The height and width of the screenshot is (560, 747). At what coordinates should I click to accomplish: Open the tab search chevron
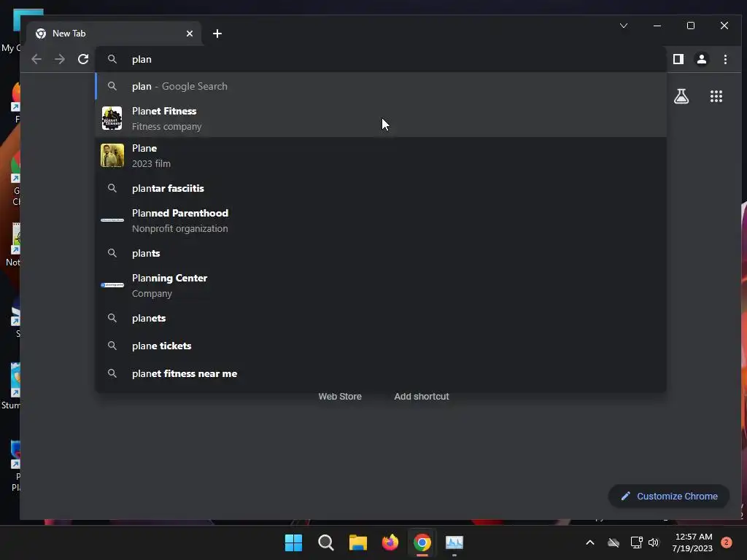pyautogui.click(x=624, y=26)
